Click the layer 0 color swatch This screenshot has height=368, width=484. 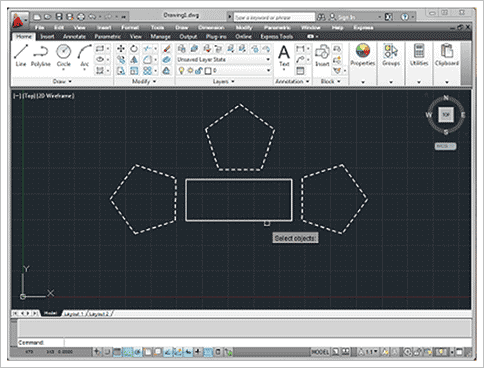[207, 71]
